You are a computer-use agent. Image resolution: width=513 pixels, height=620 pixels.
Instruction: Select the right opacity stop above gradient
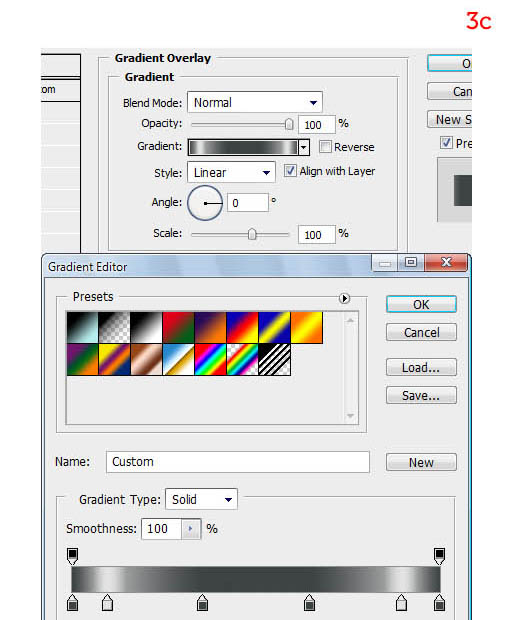coord(439,556)
